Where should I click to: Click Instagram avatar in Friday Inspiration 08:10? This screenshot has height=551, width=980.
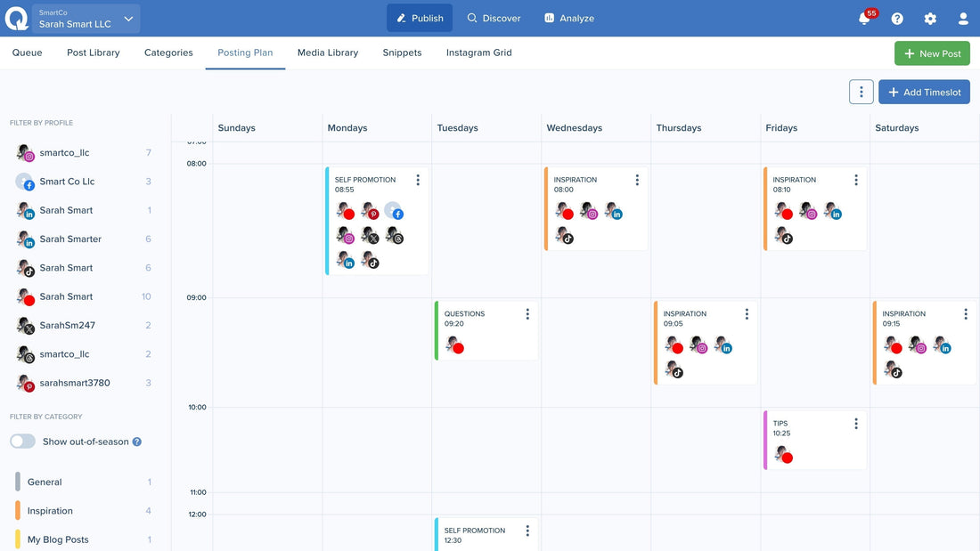tap(807, 211)
